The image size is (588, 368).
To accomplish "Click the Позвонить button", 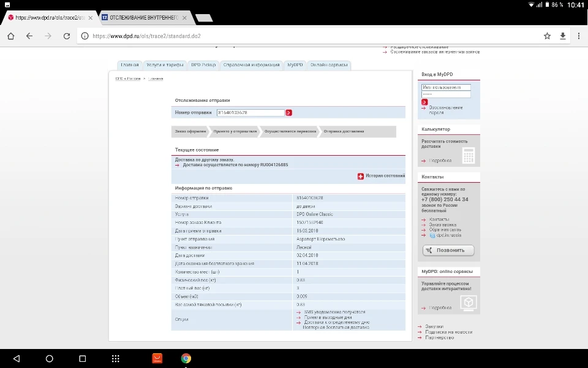I will pos(448,250).
